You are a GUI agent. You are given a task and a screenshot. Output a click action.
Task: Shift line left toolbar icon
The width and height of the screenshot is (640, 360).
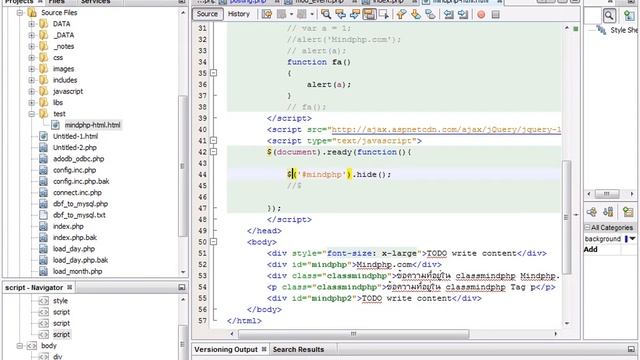point(449,14)
